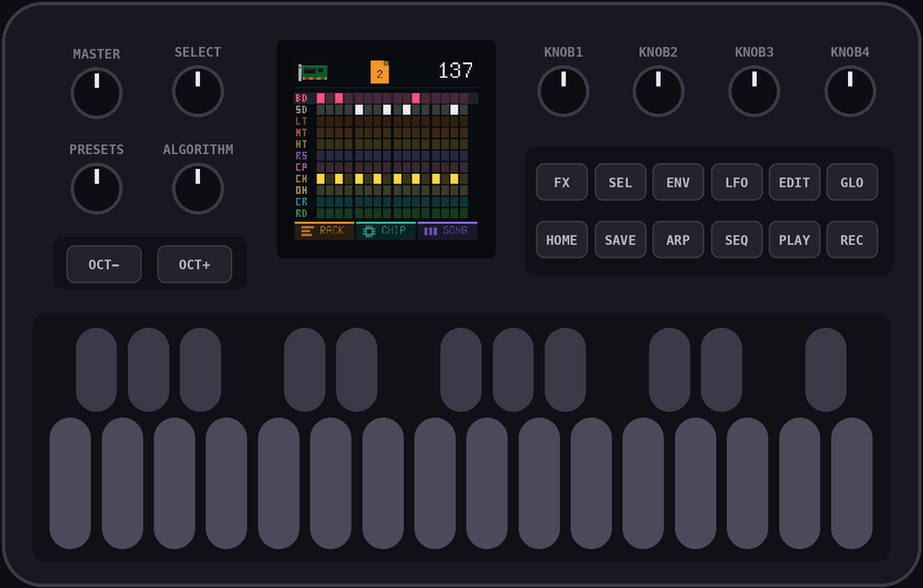Click the tempo value 137

(455, 71)
